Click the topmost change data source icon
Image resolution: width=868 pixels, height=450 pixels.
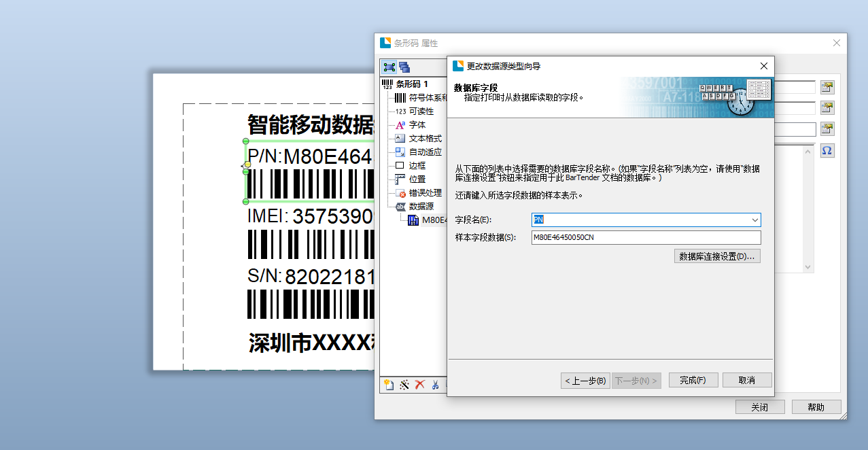(827, 87)
